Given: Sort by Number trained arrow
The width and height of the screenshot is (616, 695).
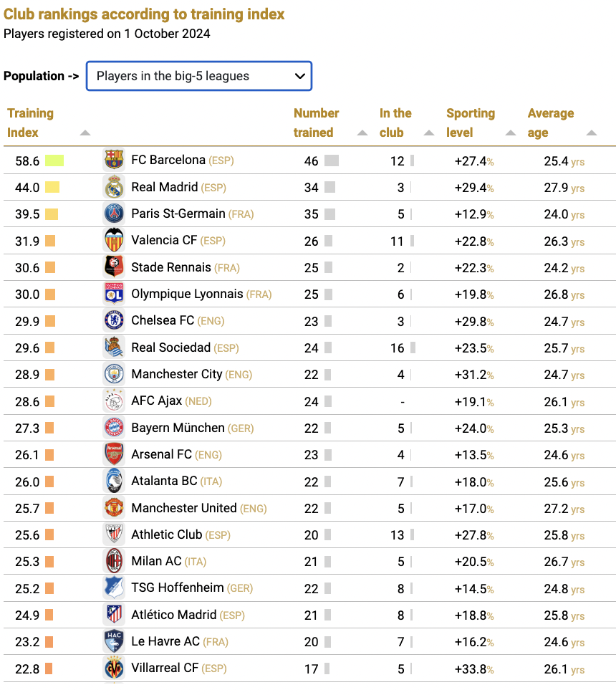Looking at the screenshot, I should [362, 133].
